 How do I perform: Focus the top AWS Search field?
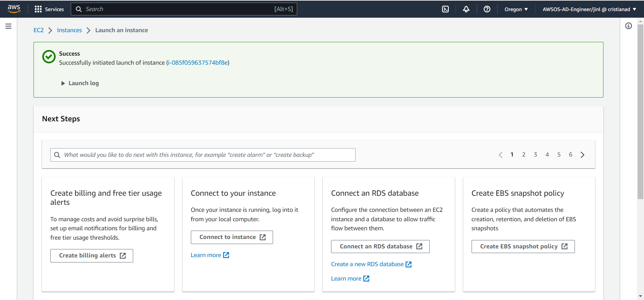tap(184, 9)
